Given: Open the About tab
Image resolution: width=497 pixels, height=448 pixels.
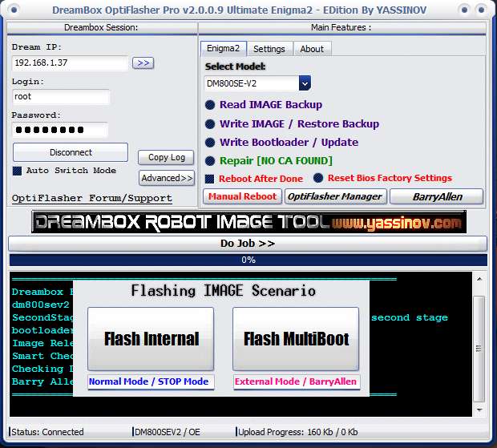Looking at the screenshot, I should pos(312,49).
